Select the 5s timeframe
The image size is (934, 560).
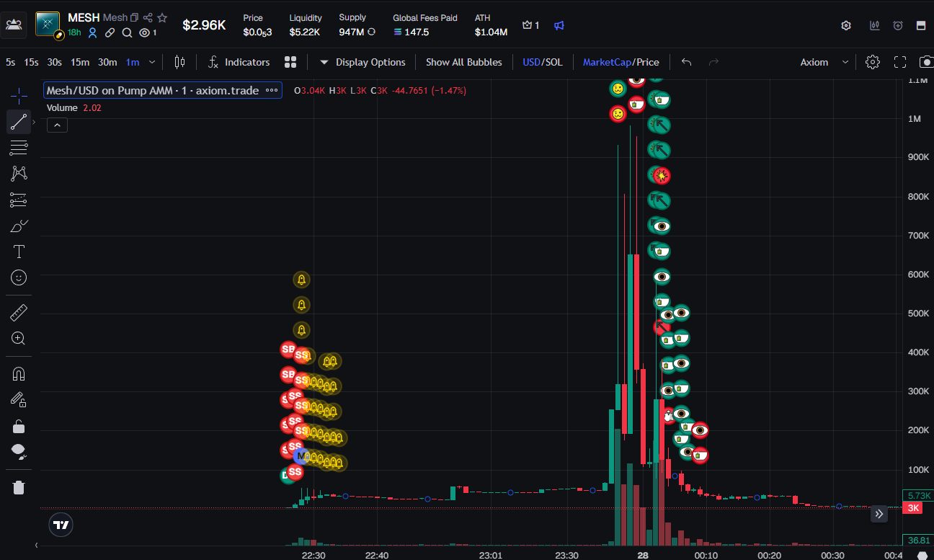pos(10,62)
